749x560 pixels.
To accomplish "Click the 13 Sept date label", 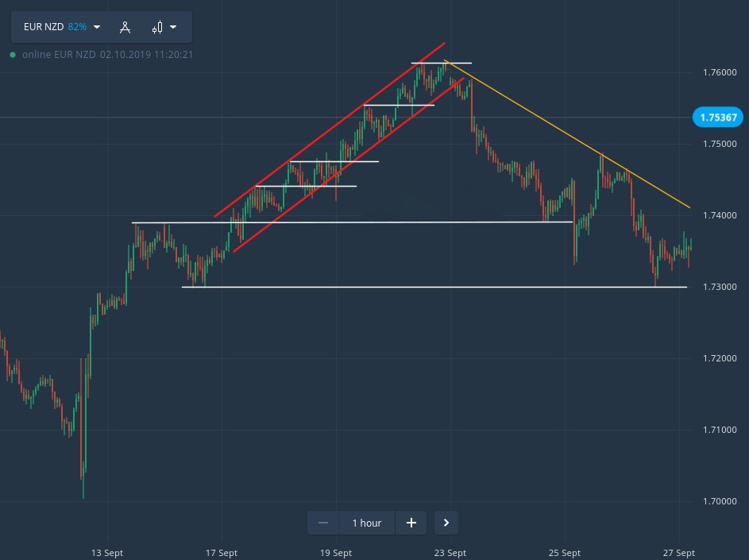I will [107, 553].
